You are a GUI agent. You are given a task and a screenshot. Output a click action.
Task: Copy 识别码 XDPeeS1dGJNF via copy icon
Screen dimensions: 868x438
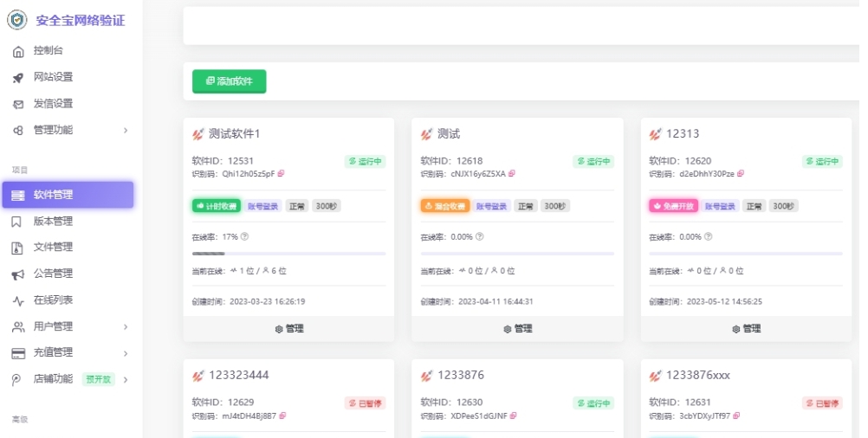pos(514,415)
